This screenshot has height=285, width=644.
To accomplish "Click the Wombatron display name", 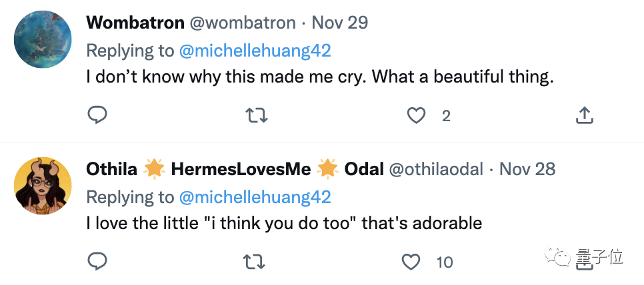I will 135,23.
